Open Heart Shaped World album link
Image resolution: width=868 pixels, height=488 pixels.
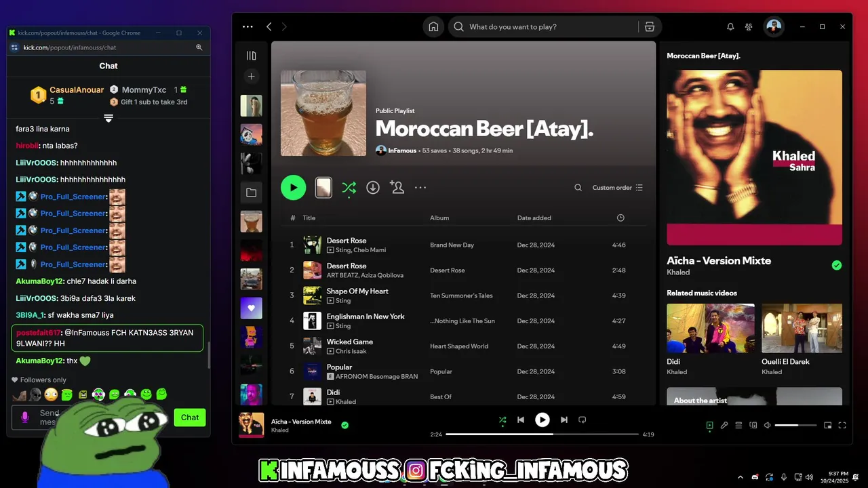tap(459, 346)
